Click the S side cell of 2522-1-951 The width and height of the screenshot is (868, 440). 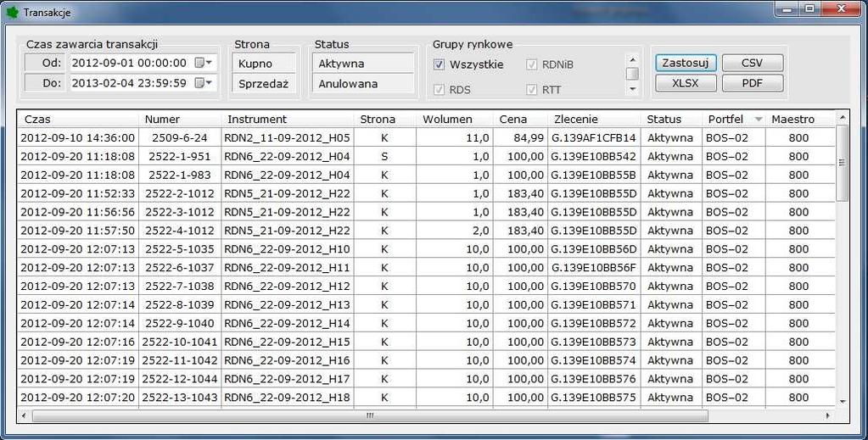pos(385,157)
